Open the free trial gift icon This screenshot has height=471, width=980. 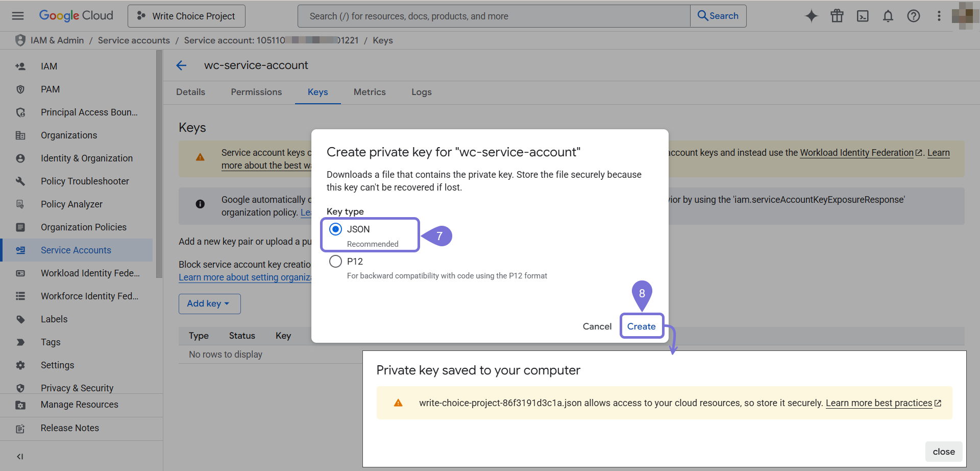[x=837, y=16]
